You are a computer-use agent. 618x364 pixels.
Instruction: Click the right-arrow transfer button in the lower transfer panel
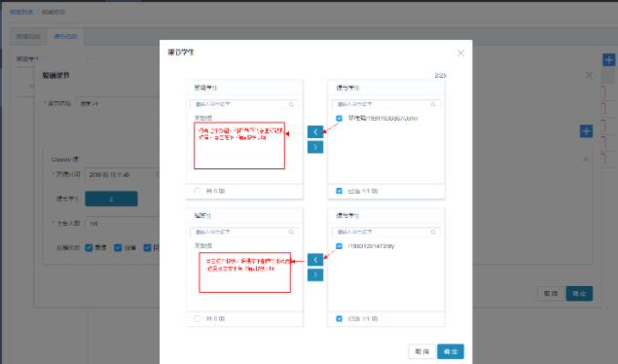[x=315, y=275]
